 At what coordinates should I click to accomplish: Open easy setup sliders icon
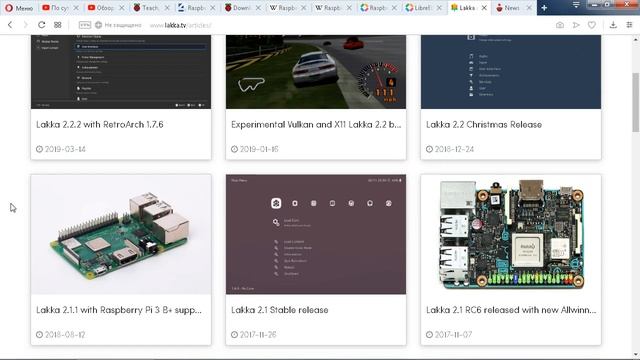point(629,25)
